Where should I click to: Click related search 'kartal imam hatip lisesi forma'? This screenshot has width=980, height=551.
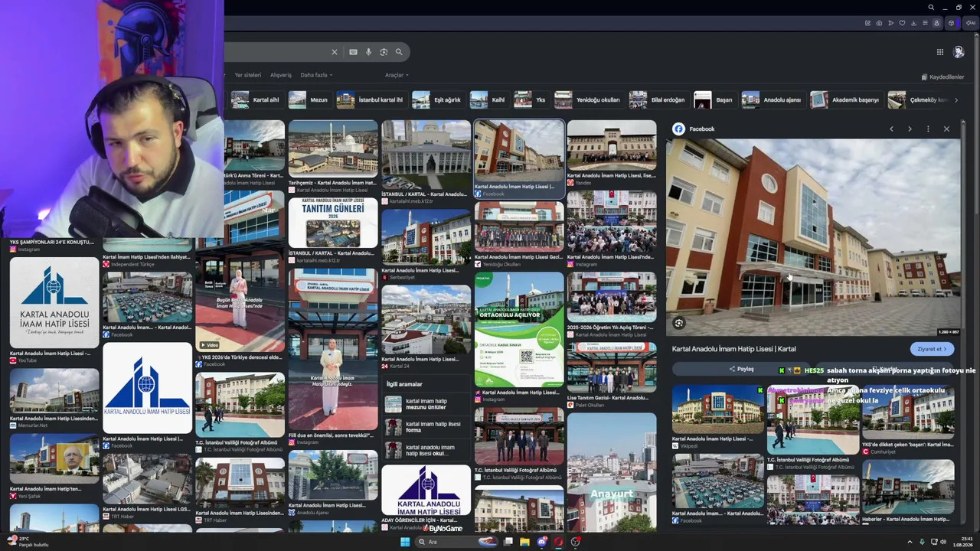click(x=426, y=427)
